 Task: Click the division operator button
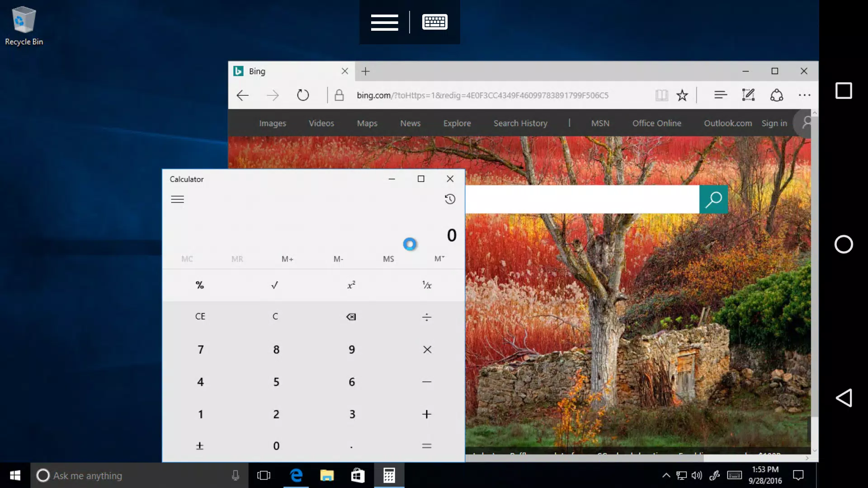pyautogui.click(x=426, y=316)
